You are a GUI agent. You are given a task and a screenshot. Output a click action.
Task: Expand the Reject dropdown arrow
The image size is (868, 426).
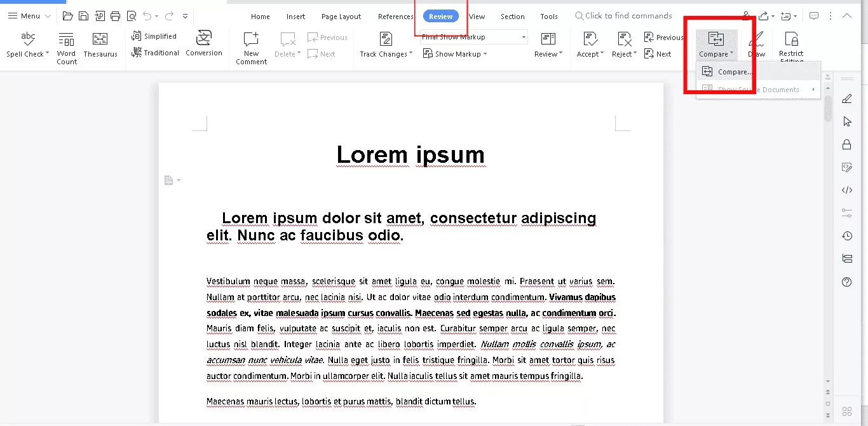[x=636, y=54]
